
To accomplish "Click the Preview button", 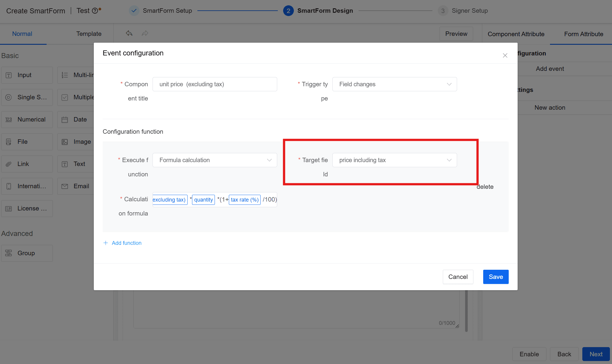I will click(x=456, y=34).
